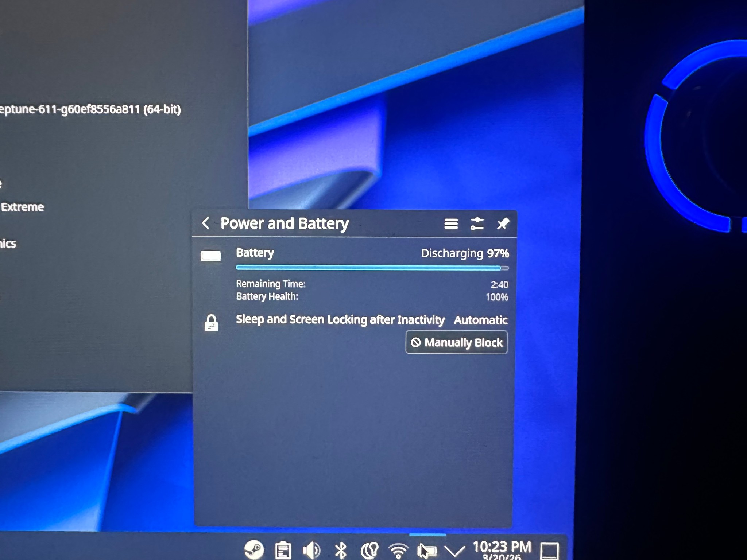Open the hamburger menu in Power and Battery

[x=451, y=223]
